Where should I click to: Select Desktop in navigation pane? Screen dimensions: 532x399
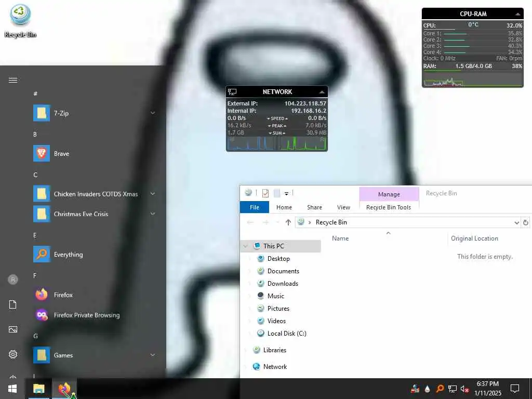pos(278,259)
